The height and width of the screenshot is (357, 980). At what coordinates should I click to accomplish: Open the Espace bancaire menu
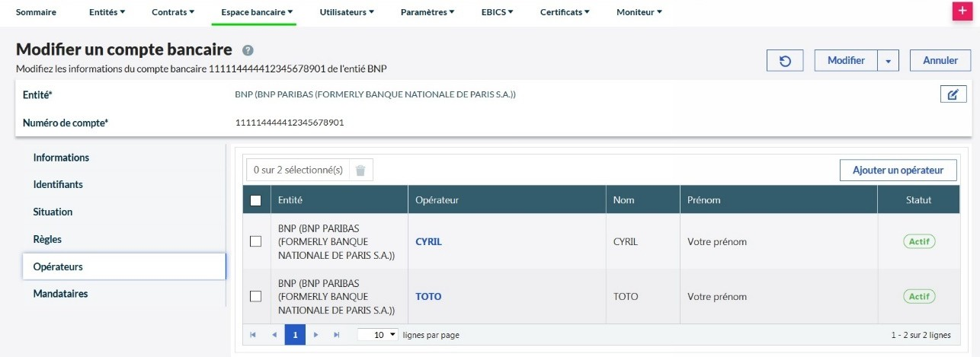pos(257,12)
